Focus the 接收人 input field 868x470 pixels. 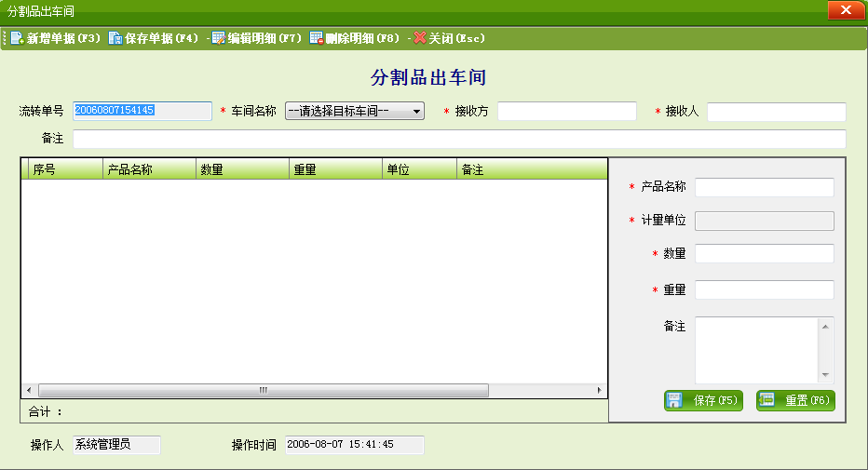[776, 111]
